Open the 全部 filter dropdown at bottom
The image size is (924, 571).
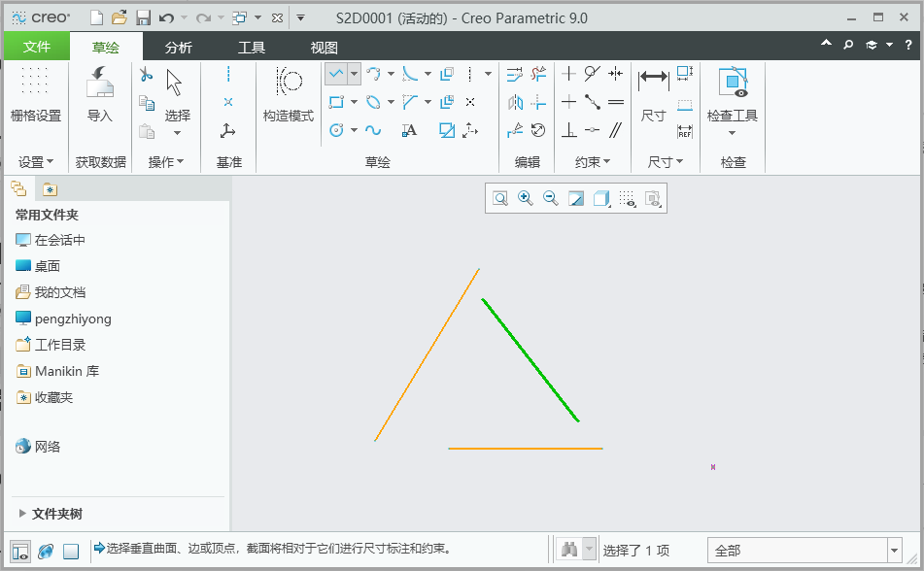point(895,550)
